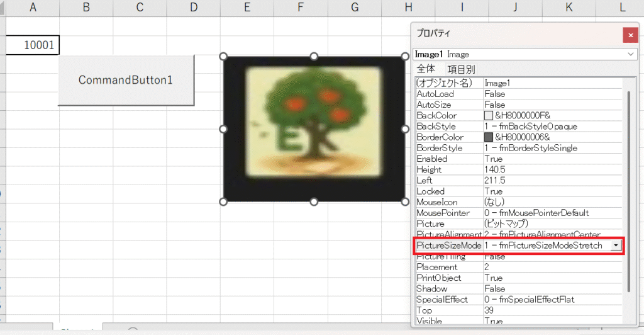Select the Enabled property row
Viewport: 644px width, 335px height.
(448, 159)
